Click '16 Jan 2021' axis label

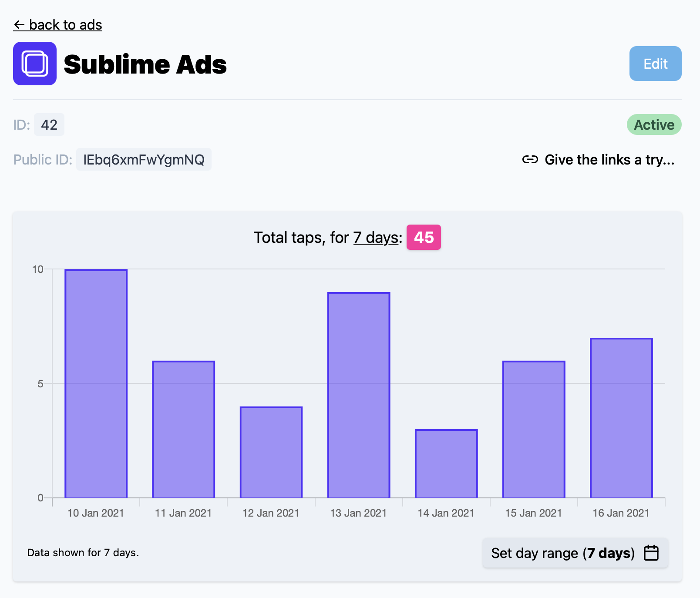(x=621, y=513)
